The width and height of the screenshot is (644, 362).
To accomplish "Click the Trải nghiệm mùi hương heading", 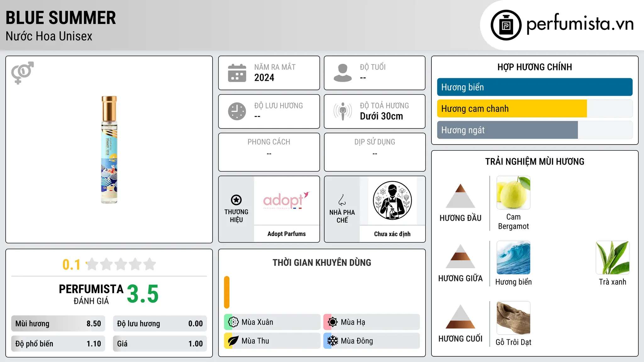I will coord(535,162).
